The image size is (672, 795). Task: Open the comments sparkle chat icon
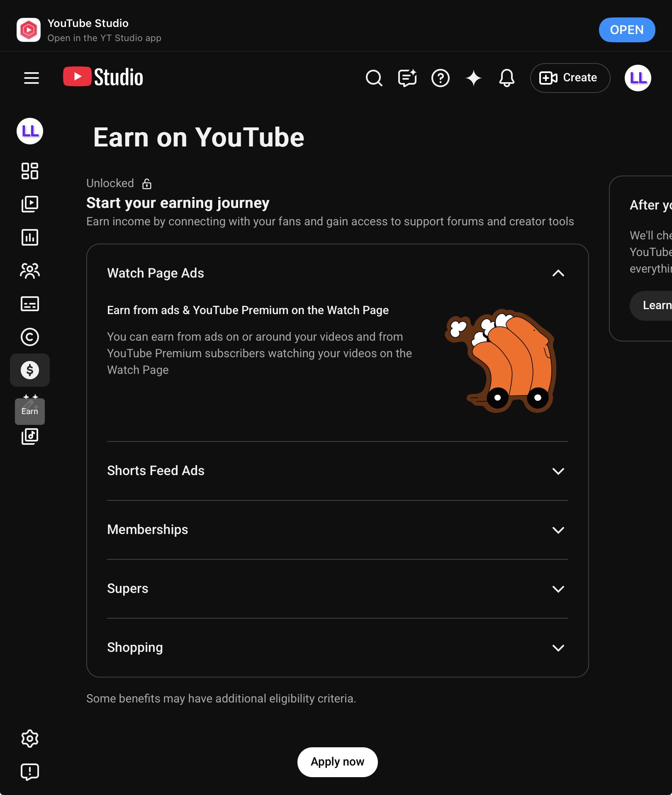point(407,78)
